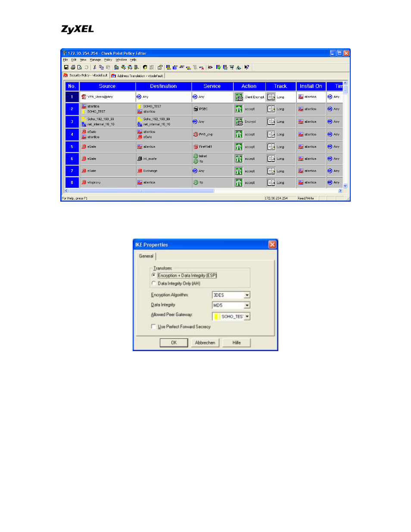Open the Window menu
This screenshot has width=411, height=532.
point(121,60)
